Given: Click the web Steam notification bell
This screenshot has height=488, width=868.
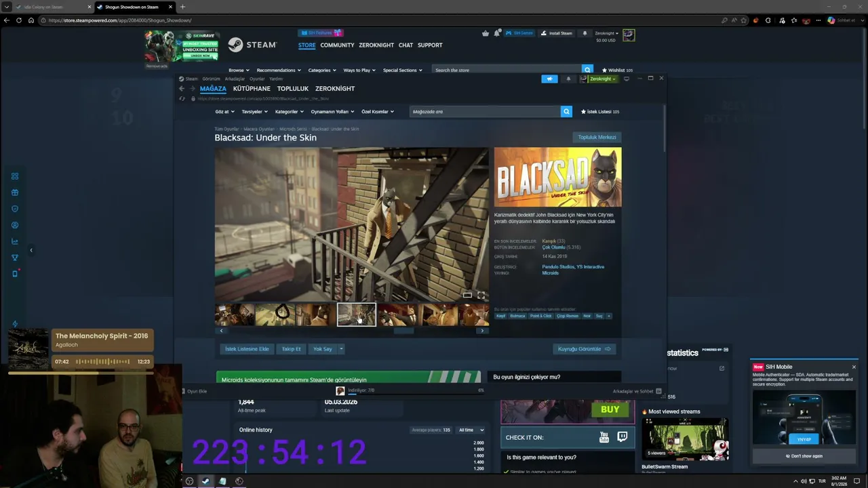Looking at the screenshot, I should tap(585, 33).
